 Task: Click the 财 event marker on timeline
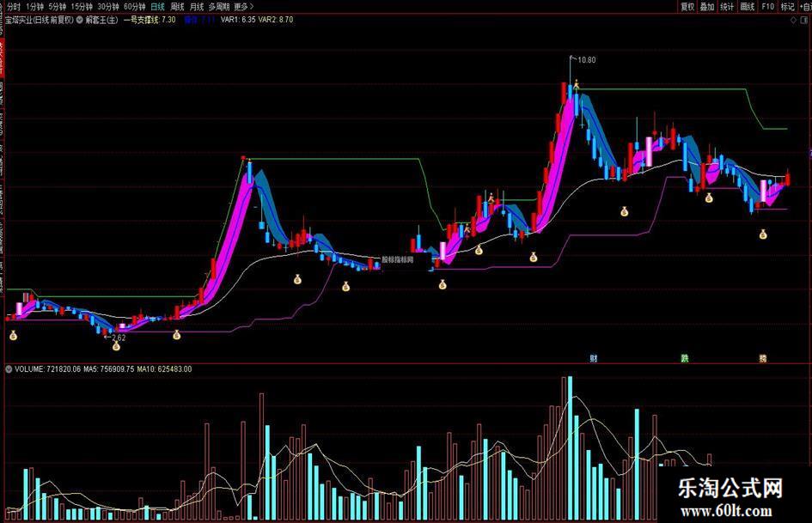pos(594,358)
